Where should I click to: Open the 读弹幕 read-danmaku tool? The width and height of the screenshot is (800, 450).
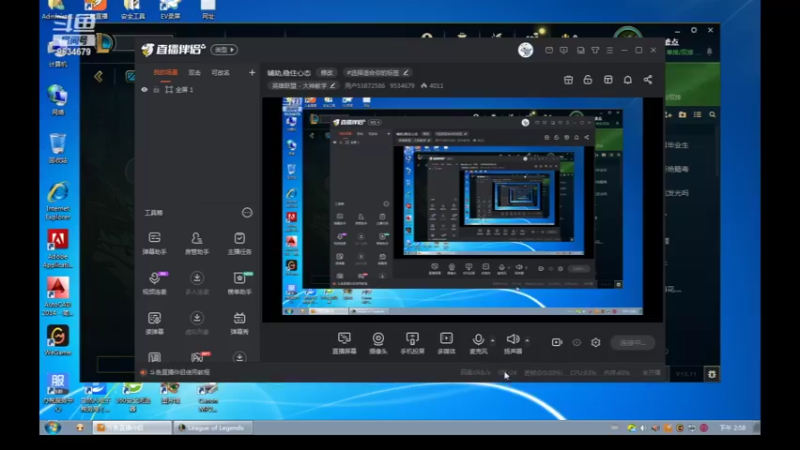[155, 322]
